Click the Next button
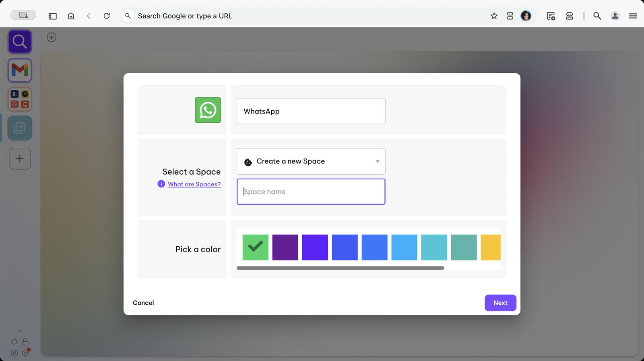Viewport: 644px width, 361px height. 500,303
